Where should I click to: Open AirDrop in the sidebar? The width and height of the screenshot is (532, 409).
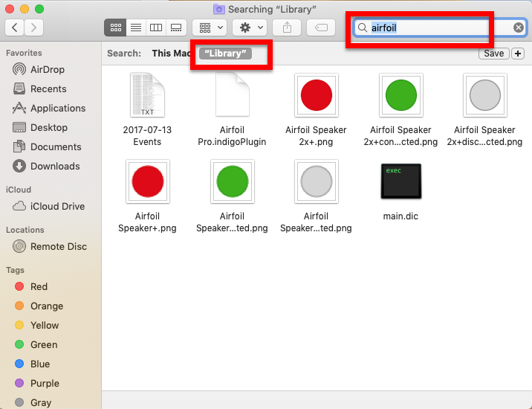(x=47, y=69)
